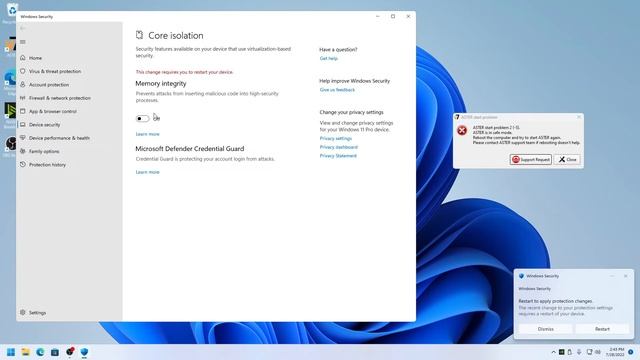
Task: Click Restart in Windows Security notification
Action: [602, 329]
